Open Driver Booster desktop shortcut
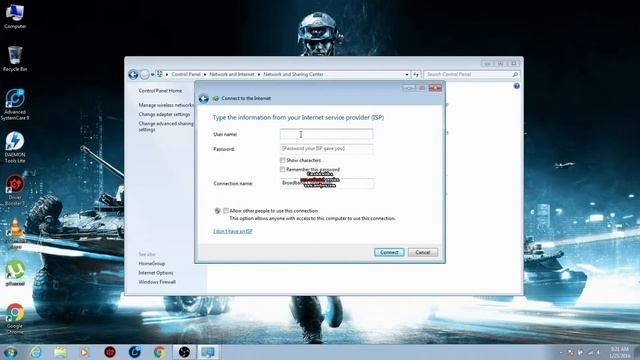The image size is (640, 360). [x=15, y=190]
